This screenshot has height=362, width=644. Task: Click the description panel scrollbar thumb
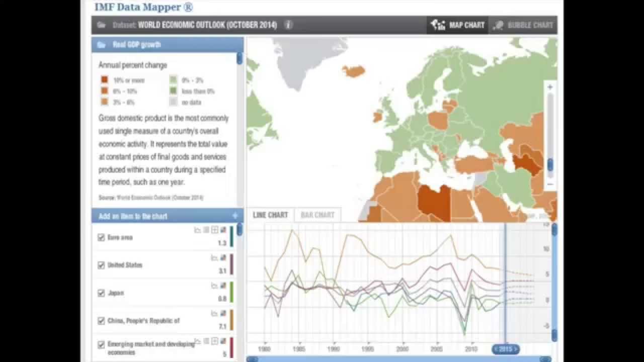click(239, 58)
